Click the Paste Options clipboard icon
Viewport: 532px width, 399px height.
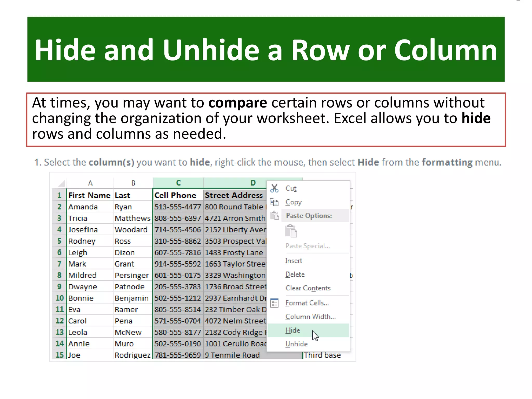click(275, 216)
